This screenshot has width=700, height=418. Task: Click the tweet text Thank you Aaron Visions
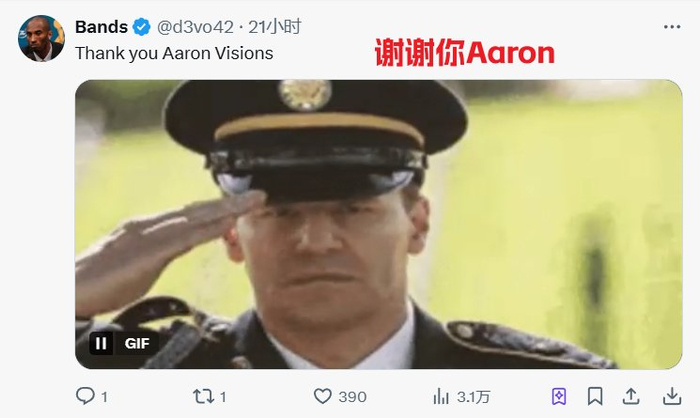point(174,53)
